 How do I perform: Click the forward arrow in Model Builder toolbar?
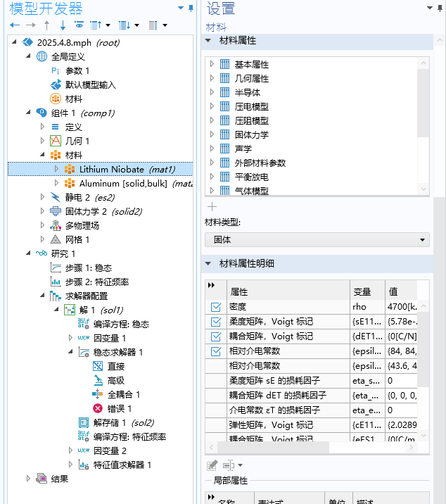tap(31, 25)
